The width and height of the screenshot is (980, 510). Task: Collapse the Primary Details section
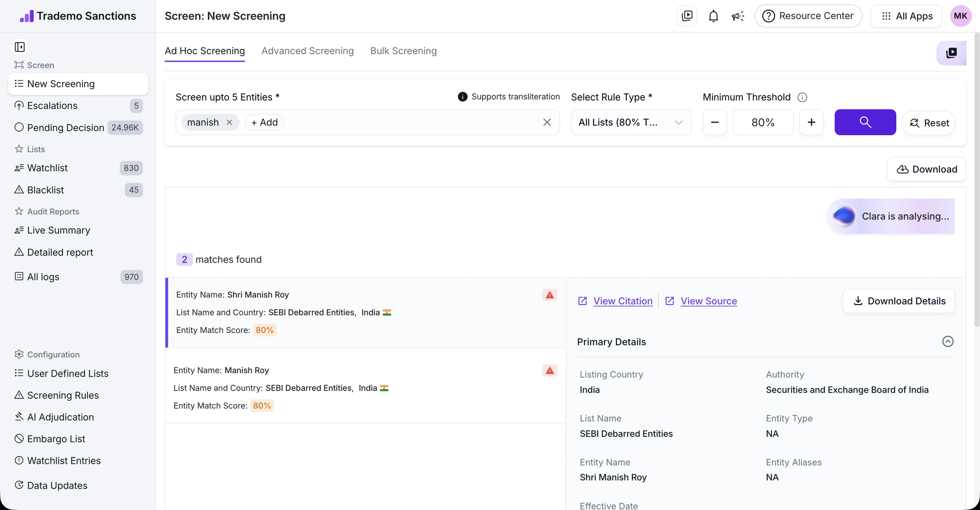(948, 342)
